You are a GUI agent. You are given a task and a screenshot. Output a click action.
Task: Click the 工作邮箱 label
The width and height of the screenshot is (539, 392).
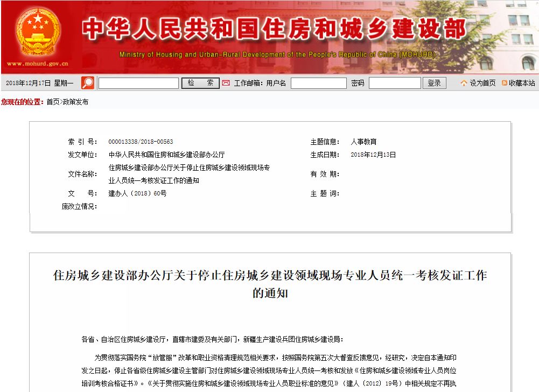(249, 83)
